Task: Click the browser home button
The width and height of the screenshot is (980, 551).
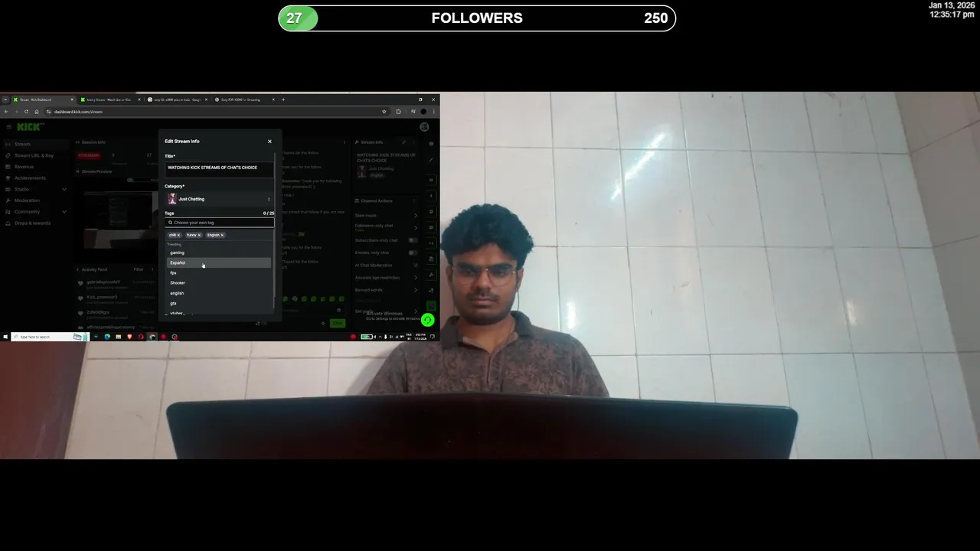Action: click(37, 112)
